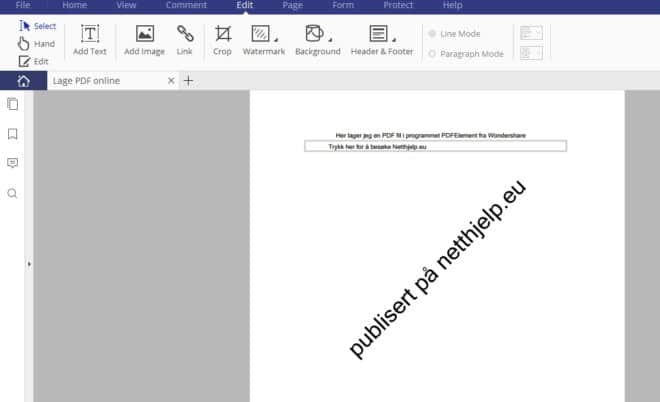The image size is (660, 402).
Task: Insert a Link with the chain icon
Action: coord(184,40)
